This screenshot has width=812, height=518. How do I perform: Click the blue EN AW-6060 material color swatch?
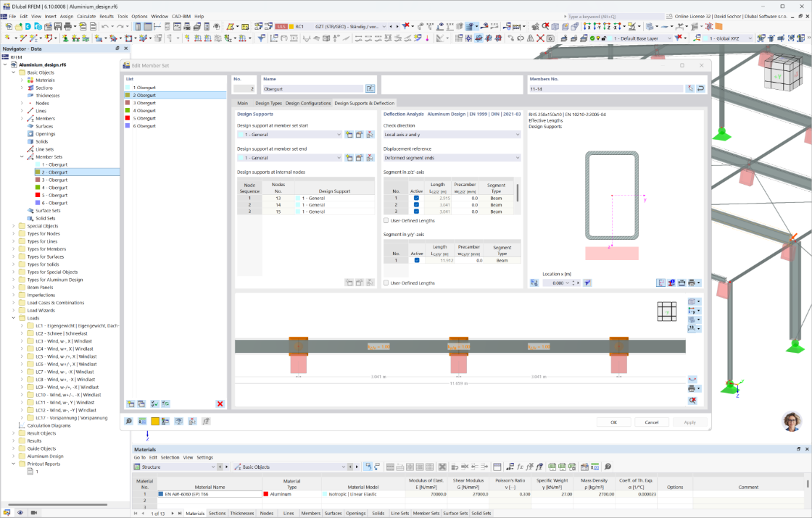161,494
